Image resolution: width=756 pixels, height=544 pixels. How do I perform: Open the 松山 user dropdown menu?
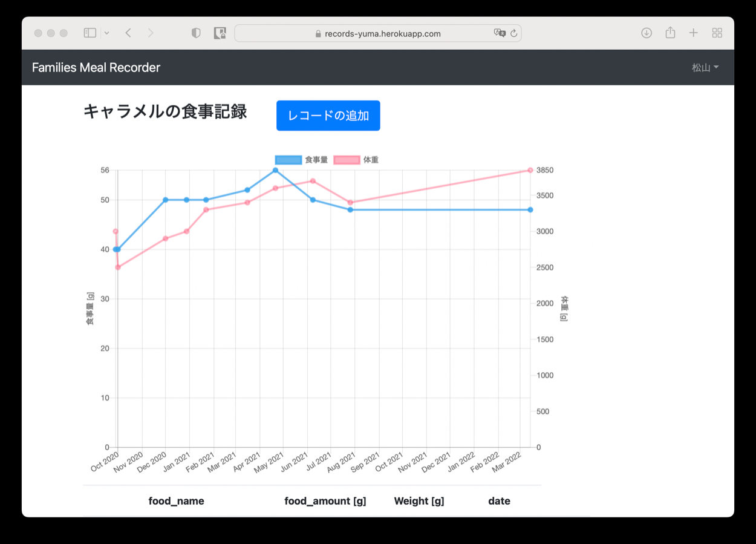pyautogui.click(x=705, y=68)
